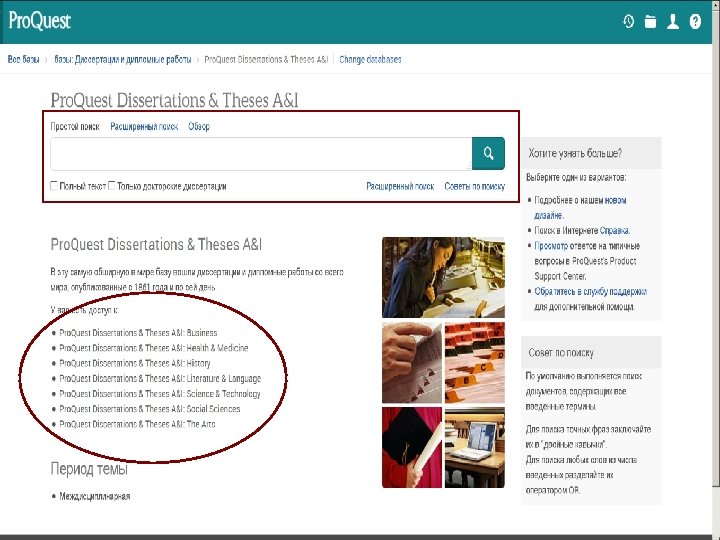Click Change databases link

tap(370, 59)
